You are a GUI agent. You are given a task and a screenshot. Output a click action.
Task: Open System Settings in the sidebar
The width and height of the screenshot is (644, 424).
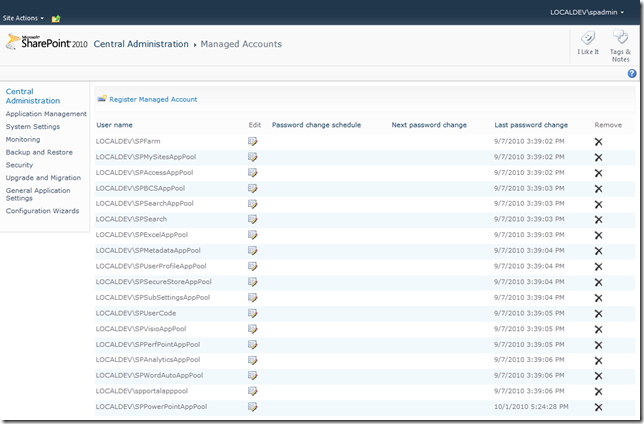point(33,127)
